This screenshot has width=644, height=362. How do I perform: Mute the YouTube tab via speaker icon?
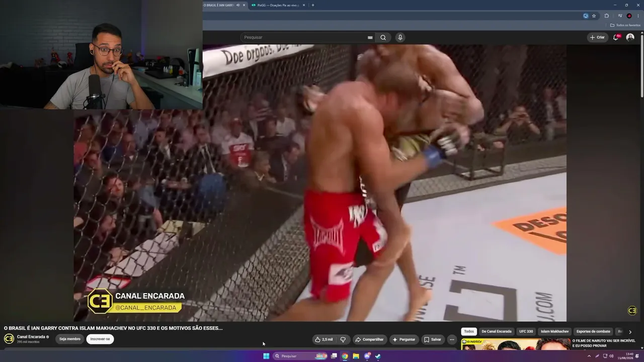coord(238,5)
